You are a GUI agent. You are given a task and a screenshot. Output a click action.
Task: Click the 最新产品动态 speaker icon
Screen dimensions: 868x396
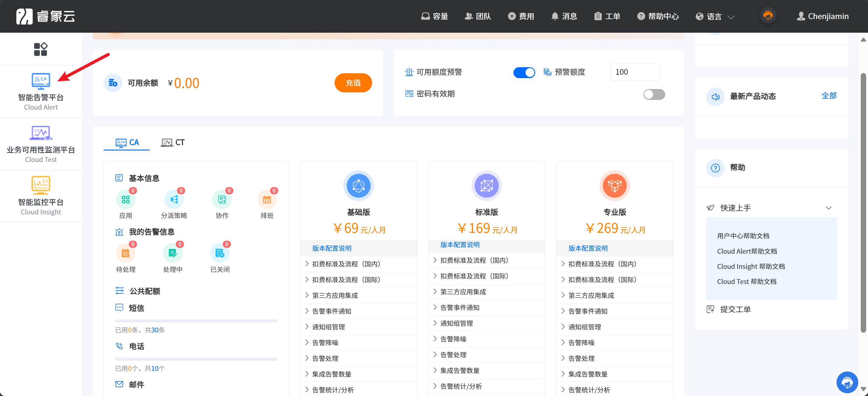click(x=715, y=97)
